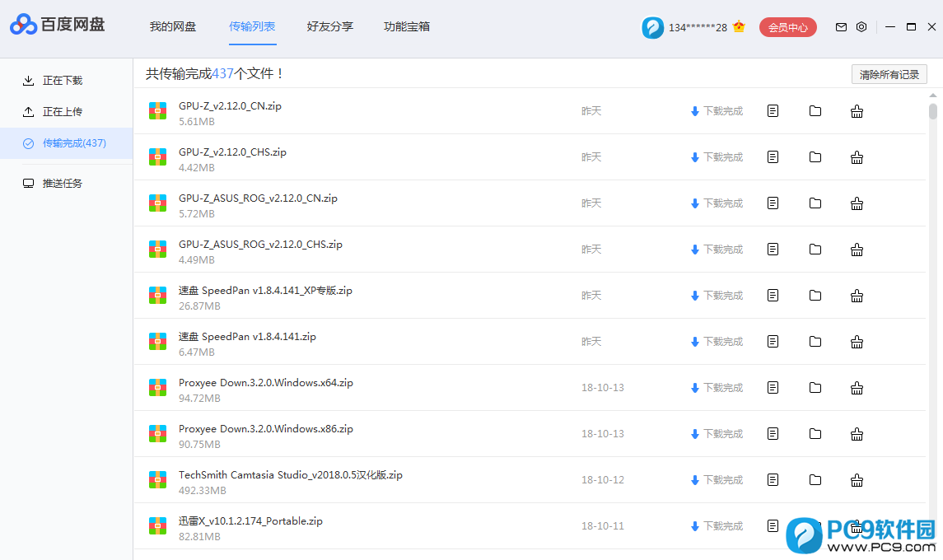Clear the SpeedPan v1.8.4.141_XP专版.zip record

point(857,296)
